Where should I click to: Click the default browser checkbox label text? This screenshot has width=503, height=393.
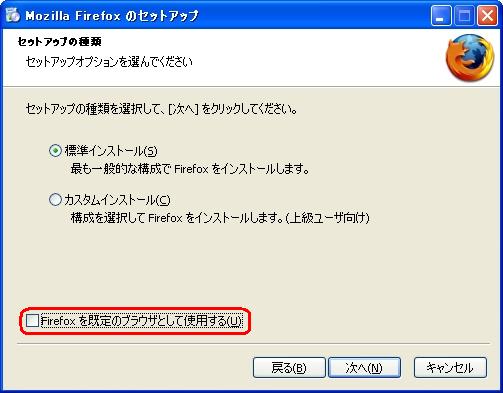click(x=141, y=321)
